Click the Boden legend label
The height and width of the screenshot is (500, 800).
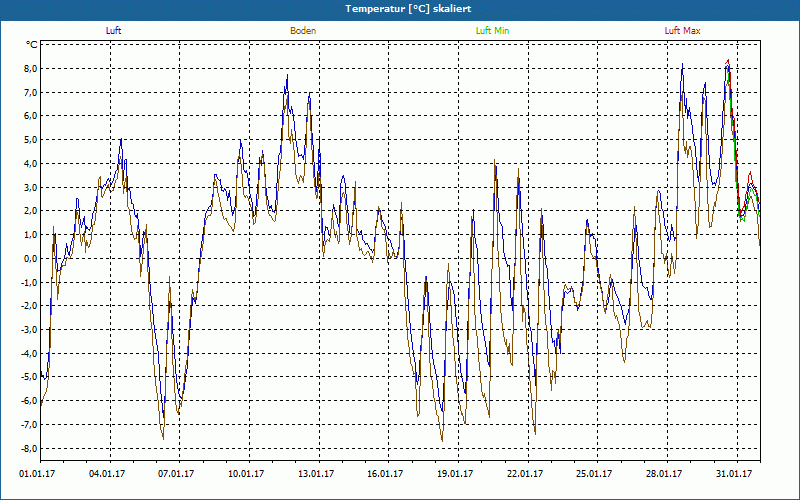click(303, 31)
